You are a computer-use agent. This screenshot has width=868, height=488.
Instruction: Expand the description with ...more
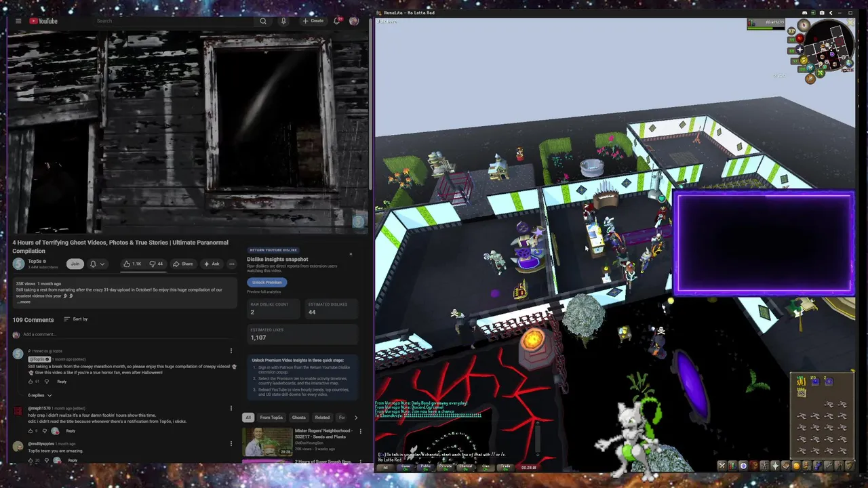24,302
